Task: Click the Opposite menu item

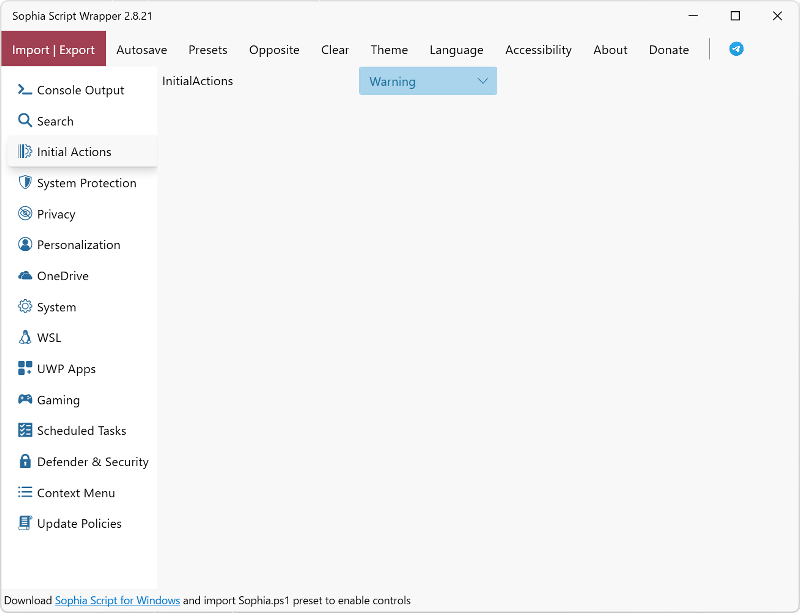Action: tap(274, 50)
